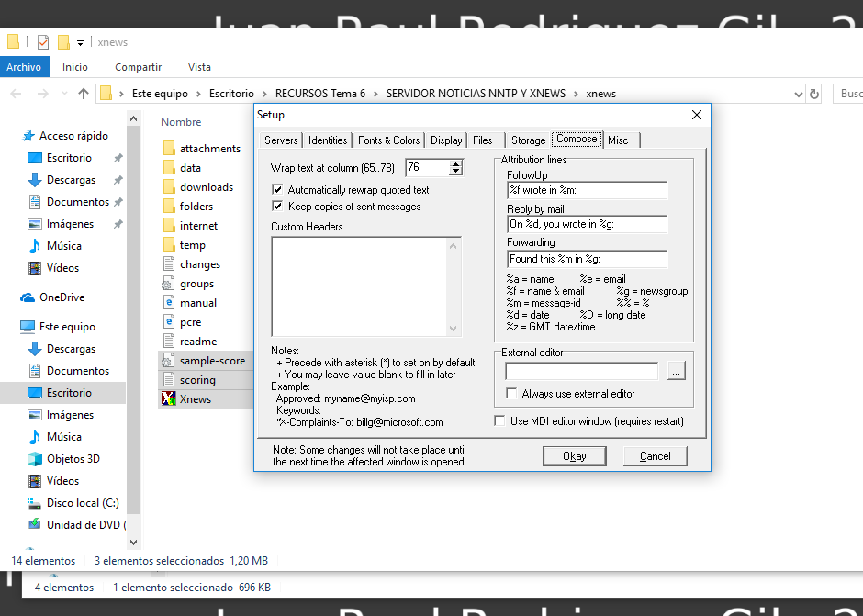Click the FollowUp attribution field
The image size is (863, 616).
click(587, 190)
